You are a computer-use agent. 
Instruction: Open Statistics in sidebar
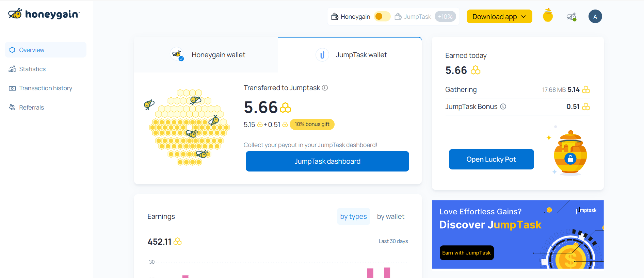tap(46, 69)
